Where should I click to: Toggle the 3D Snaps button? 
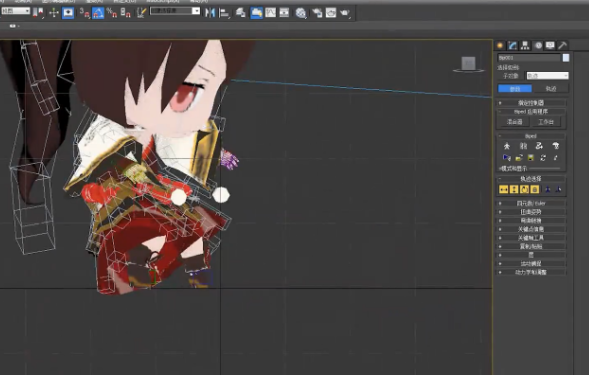tap(85, 13)
